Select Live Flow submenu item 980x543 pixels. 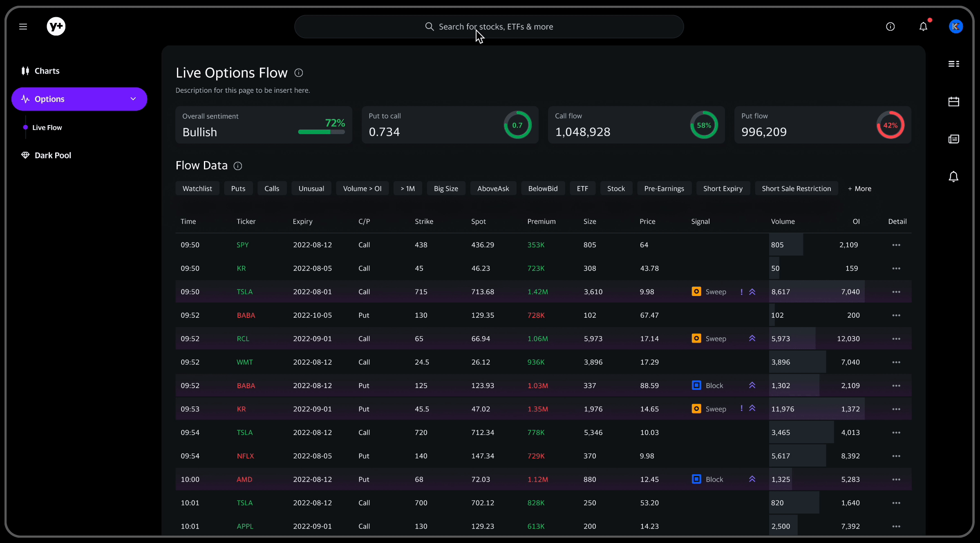(x=47, y=128)
